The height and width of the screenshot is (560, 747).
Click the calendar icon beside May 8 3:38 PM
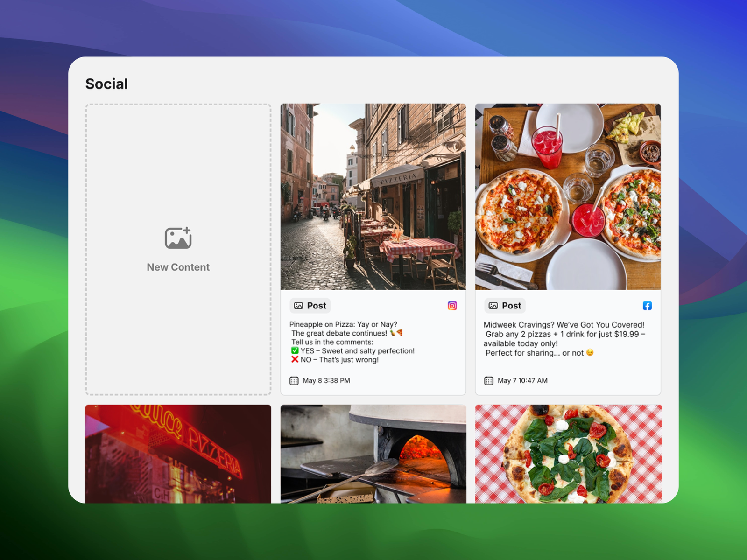(x=294, y=381)
